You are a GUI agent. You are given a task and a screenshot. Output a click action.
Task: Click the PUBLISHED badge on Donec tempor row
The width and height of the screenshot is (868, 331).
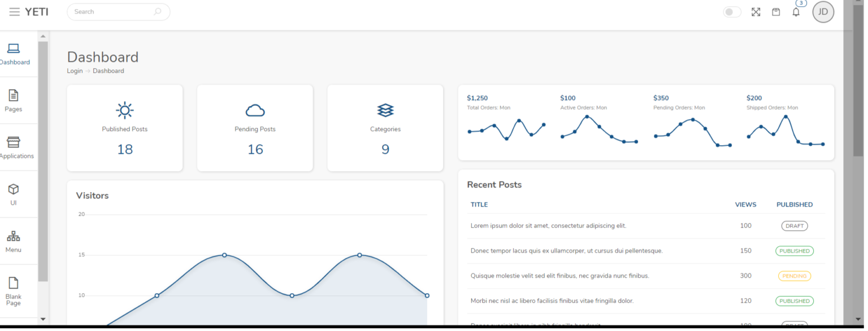pos(795,251)
